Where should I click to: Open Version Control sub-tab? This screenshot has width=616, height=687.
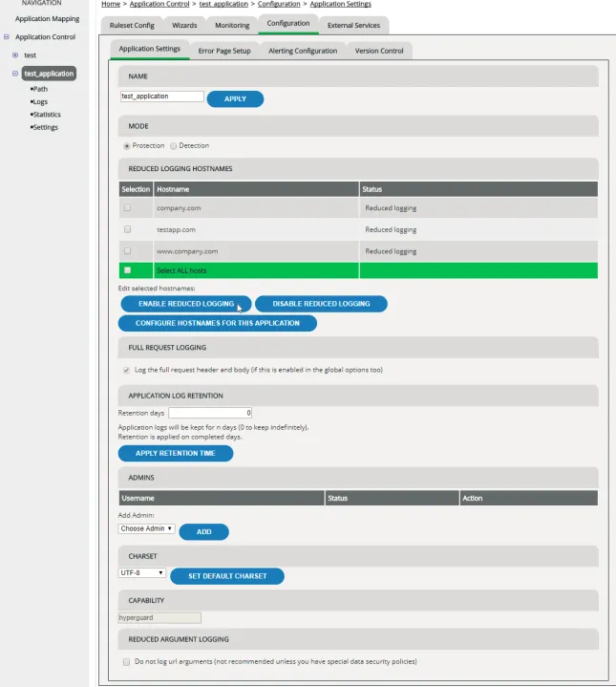point(379,51)
